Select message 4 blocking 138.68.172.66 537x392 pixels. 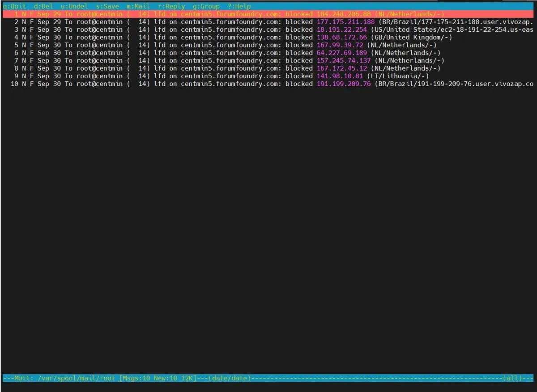pyautogui.click(x=268, y=38)
